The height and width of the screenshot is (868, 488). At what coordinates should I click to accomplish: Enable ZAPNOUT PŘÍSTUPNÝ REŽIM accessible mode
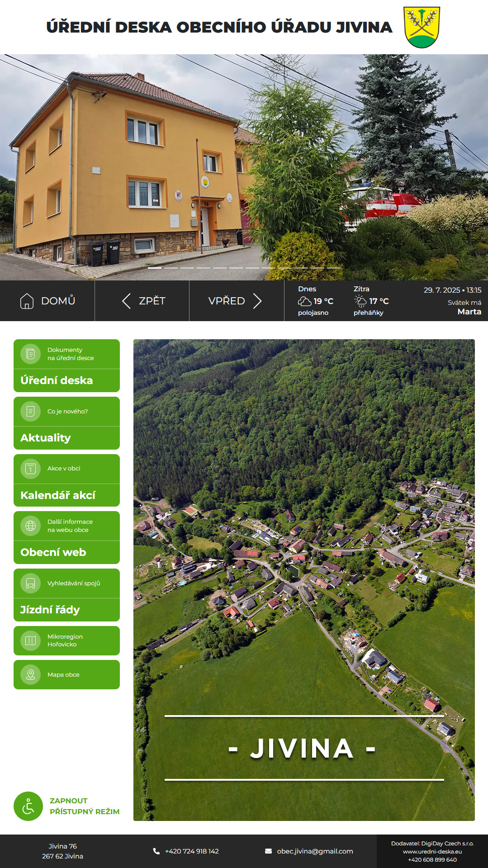pyautogui.click(x=85, y=806)
